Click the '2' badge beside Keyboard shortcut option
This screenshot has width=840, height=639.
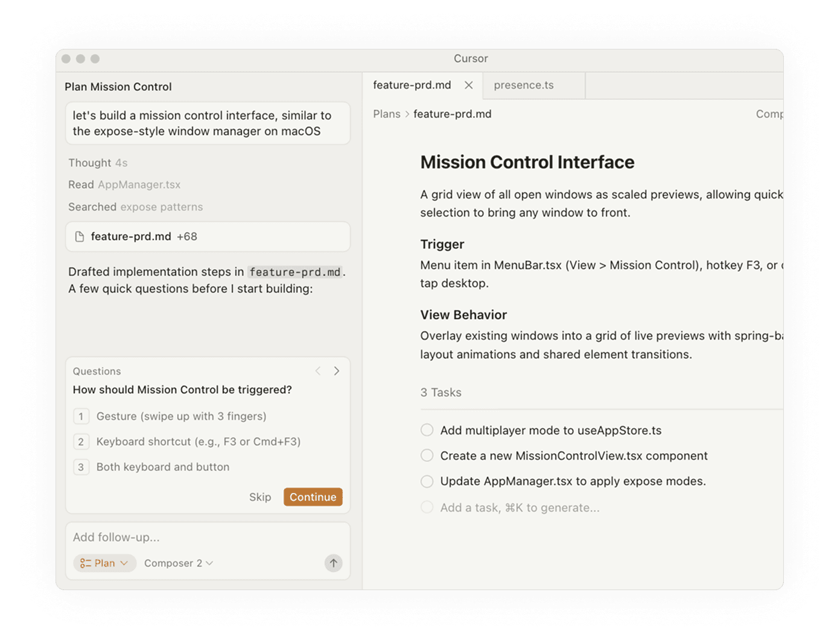click(x=81, y=442)
